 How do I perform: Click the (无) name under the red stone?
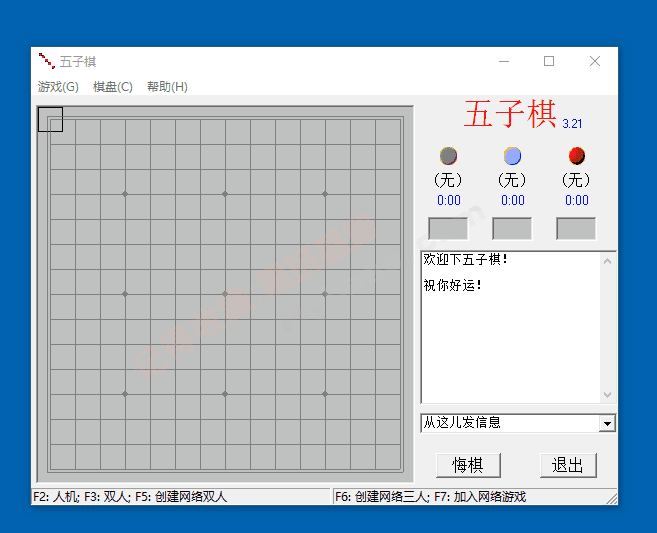(x=576, y=180)
